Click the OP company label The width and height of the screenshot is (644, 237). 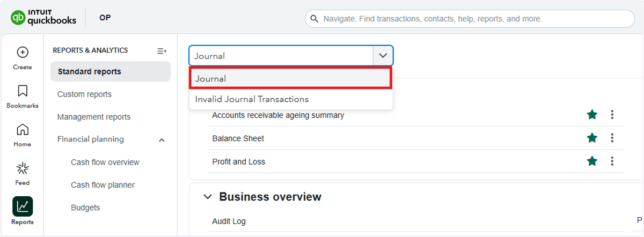(x=105, y=18)
